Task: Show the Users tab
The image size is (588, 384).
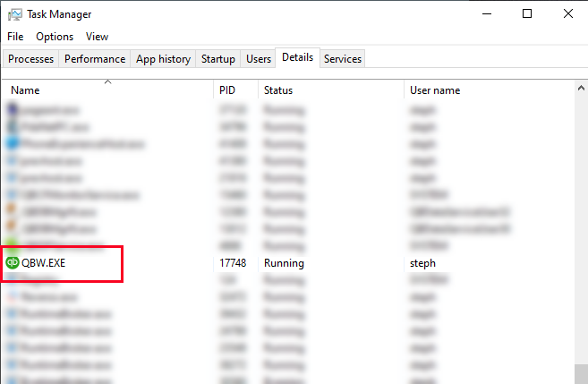Action: 259,59
